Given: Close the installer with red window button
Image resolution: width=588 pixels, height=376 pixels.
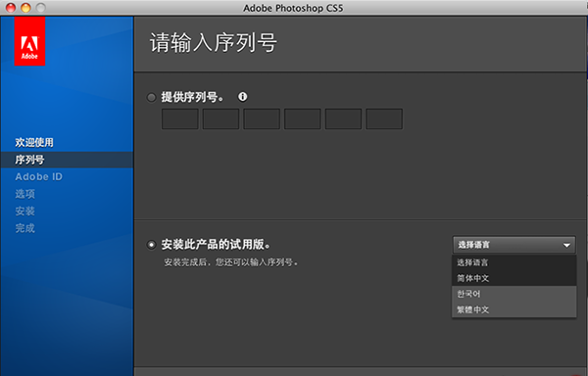Looking at the screenshot, I should click(11, 7).
